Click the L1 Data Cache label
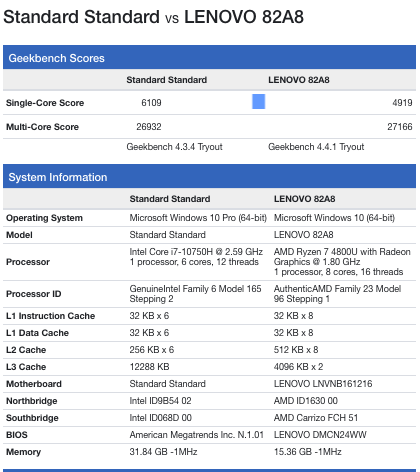The width and height of the screenshot is (420, 472). 37,333
